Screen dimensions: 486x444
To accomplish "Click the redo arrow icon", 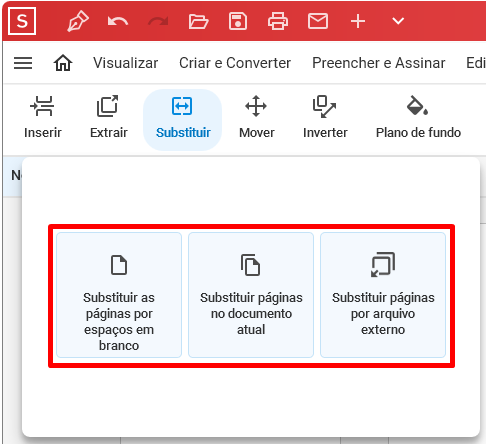I will 158,21.
